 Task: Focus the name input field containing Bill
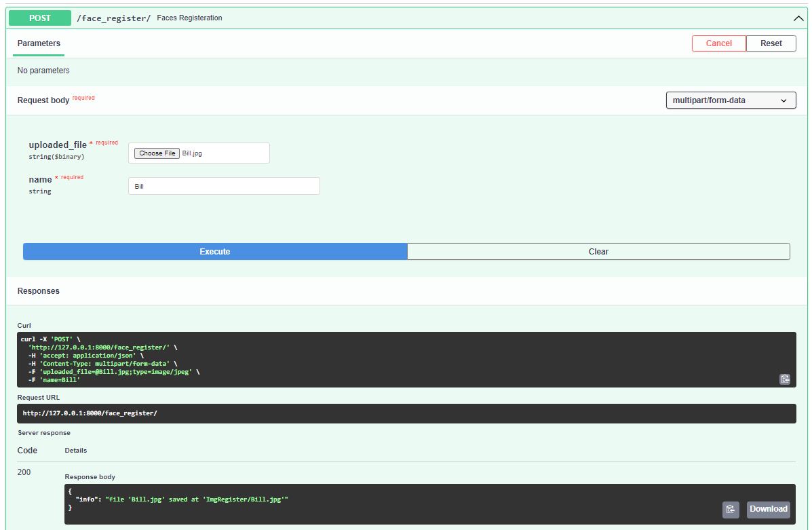(x=224, y=186)
